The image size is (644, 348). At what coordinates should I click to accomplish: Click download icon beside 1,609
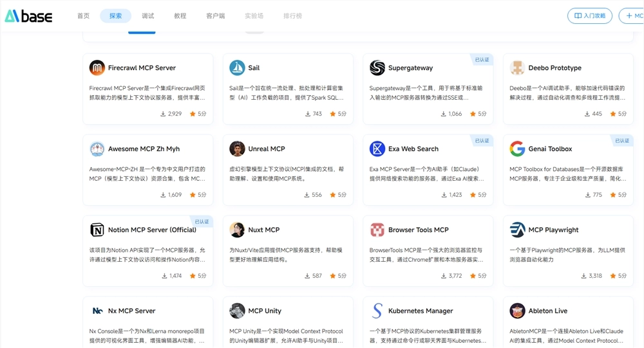coord(163,194)
